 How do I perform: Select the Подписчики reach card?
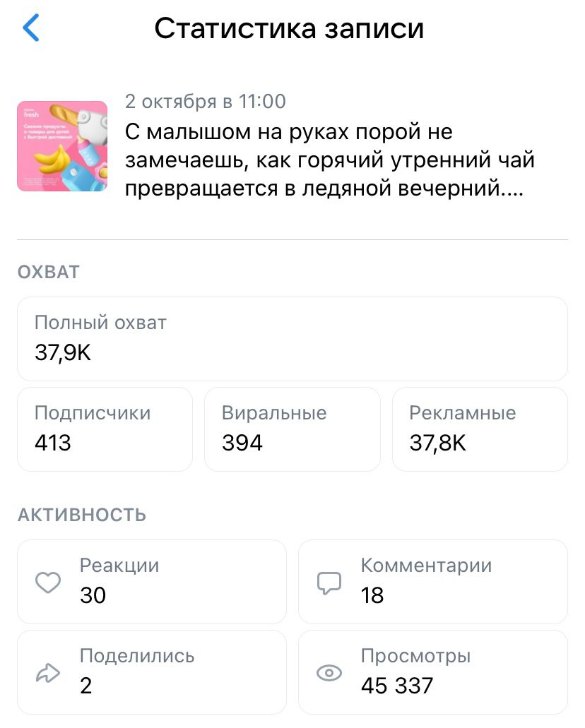(105, 429)
